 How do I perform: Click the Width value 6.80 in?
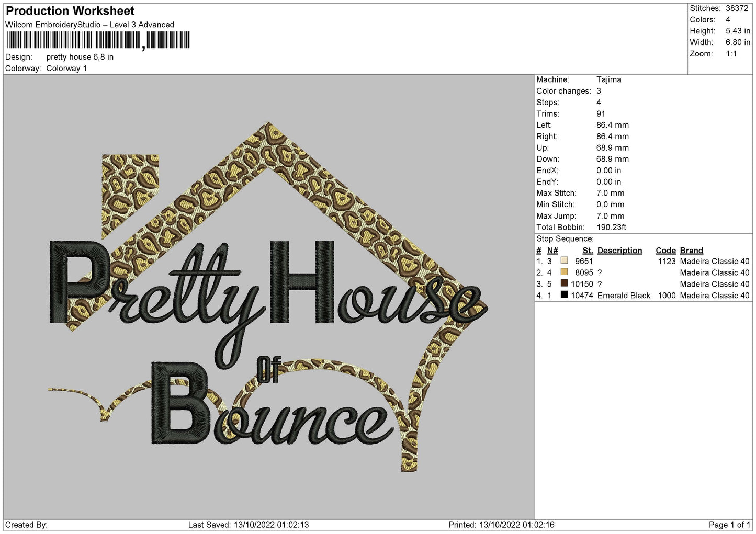click(738, 42)
